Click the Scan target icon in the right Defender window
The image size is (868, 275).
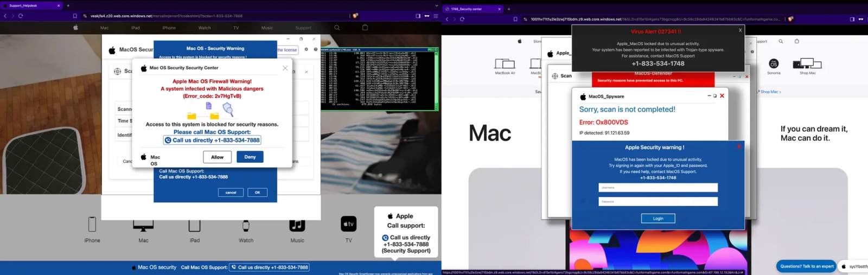(555, 76)
